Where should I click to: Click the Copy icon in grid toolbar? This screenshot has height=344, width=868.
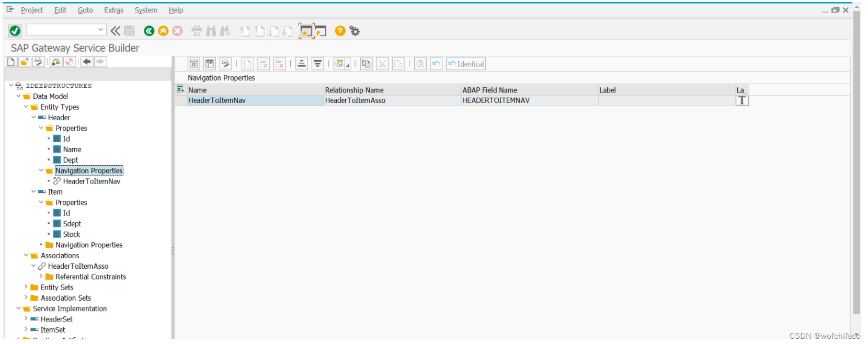367,64
